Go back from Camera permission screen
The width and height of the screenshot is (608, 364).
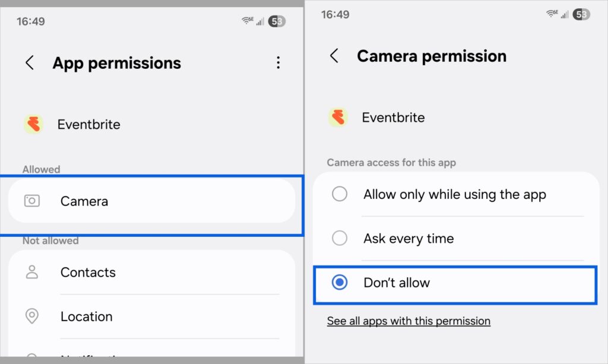[x=334, y=55]
